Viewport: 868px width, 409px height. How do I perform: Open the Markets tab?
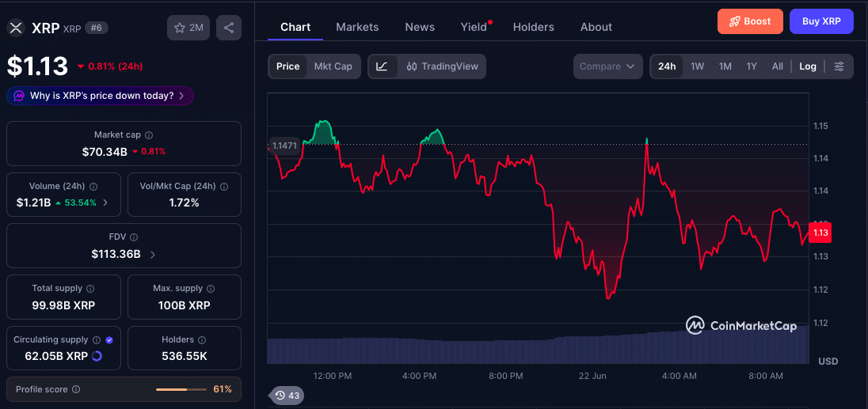(x=358, y=27)
